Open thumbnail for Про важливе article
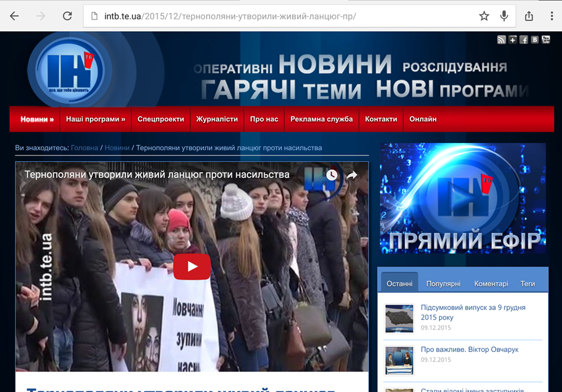The width and height of the screenshot is (562, 392). pos(399,360)
